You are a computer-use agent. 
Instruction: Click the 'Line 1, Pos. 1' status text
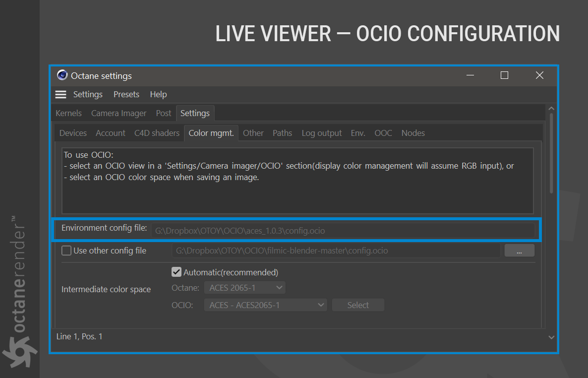(79, 337)
